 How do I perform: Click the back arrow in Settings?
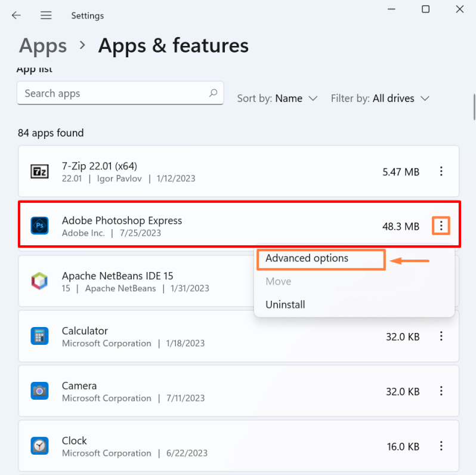click(x=16, y=15)
